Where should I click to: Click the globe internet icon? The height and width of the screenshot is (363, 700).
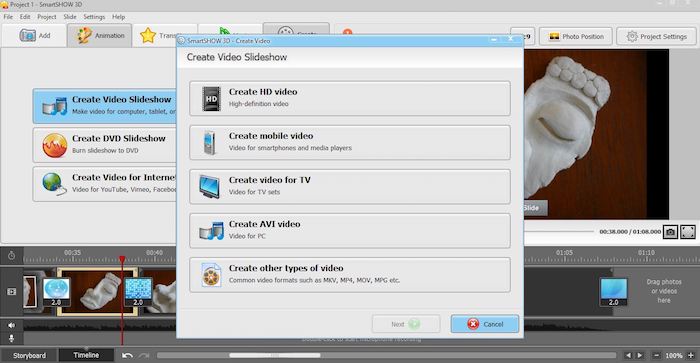click(54, 184)
